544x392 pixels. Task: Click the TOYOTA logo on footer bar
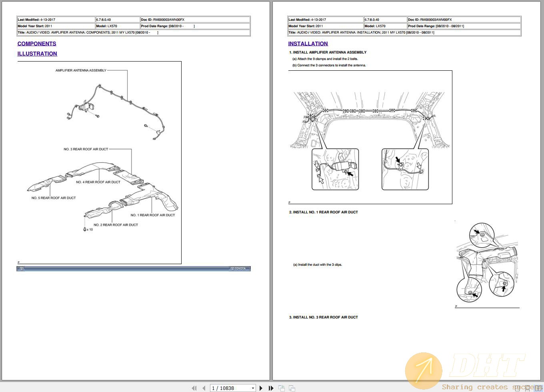coord(238,269)
